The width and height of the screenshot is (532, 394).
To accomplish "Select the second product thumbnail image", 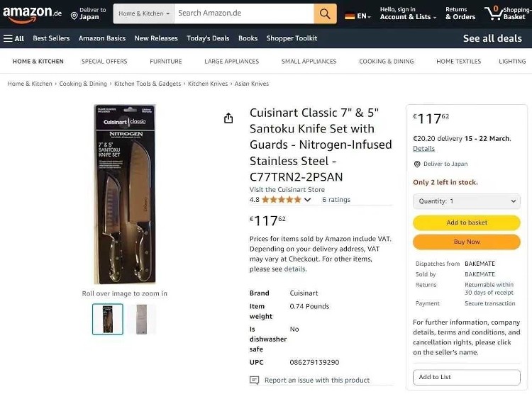I will 141,319.
